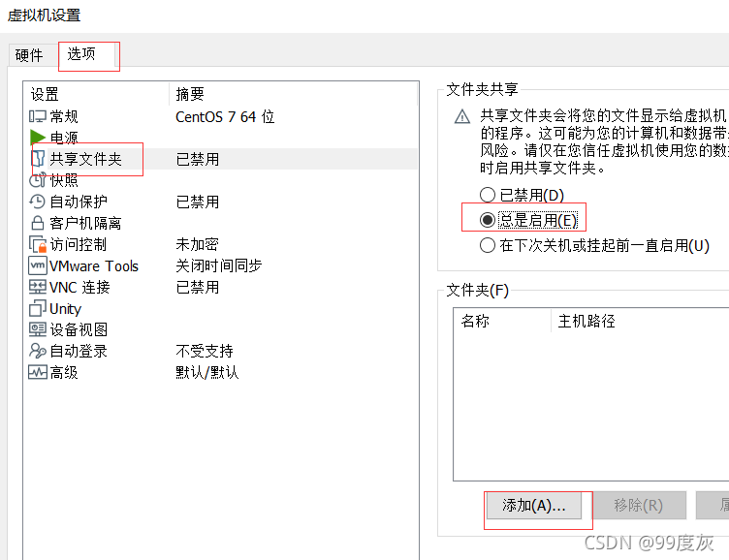Select the 总是启用(E) radio button
Viewport: 729px width, 560px height.
click(x=488, y=220)
